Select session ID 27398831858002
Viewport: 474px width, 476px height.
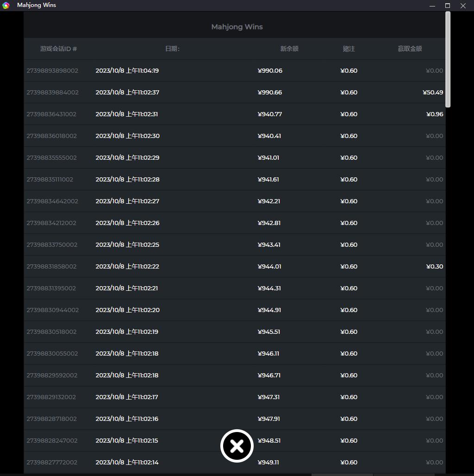click(51, 266)
